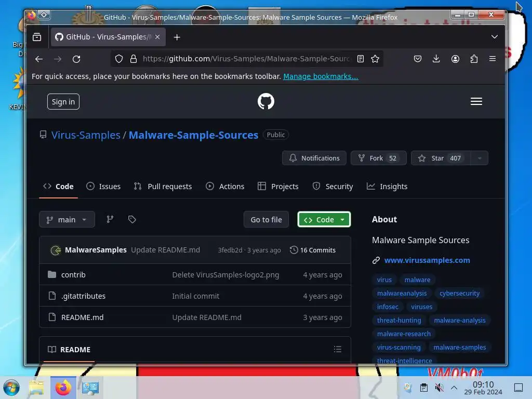Expand the green Code dropdown button
532x399 pixels.
coord(324,220)
